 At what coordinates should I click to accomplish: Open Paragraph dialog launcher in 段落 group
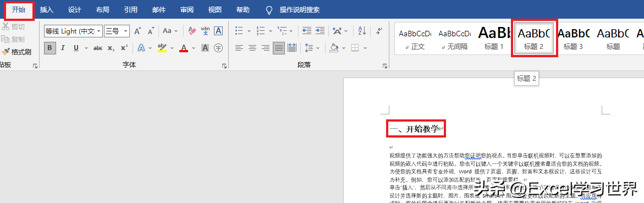coord(385,65)
